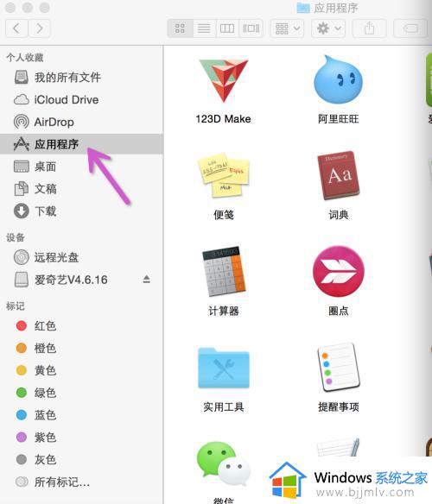The width and height of the screenshot is (432, 504).
Task: Open the gear action menu
Action: pos(328,28)
